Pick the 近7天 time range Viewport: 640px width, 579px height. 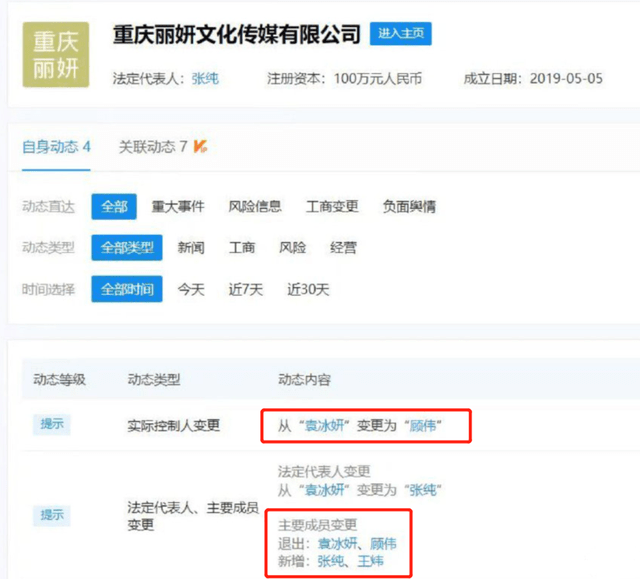click(x=245, y=289)
